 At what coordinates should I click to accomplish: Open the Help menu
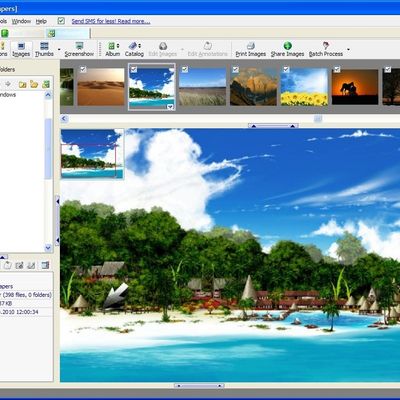click(x=41, y=21)
